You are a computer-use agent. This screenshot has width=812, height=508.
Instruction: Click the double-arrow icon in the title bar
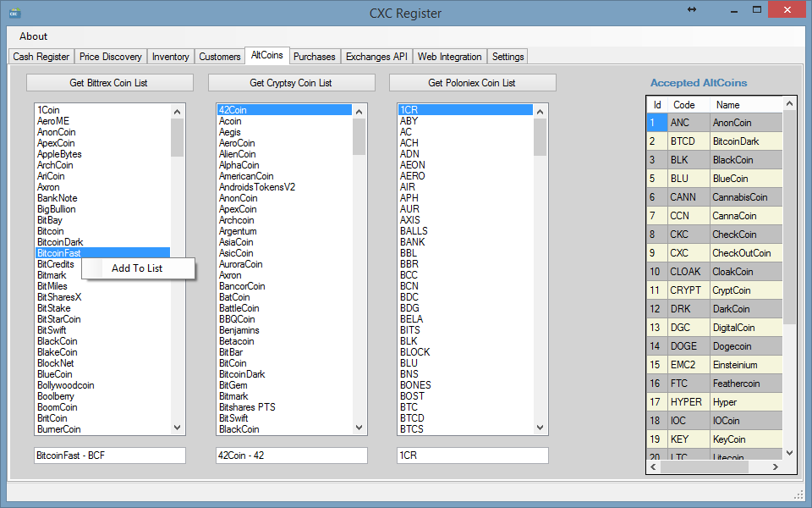click(692, 9)
